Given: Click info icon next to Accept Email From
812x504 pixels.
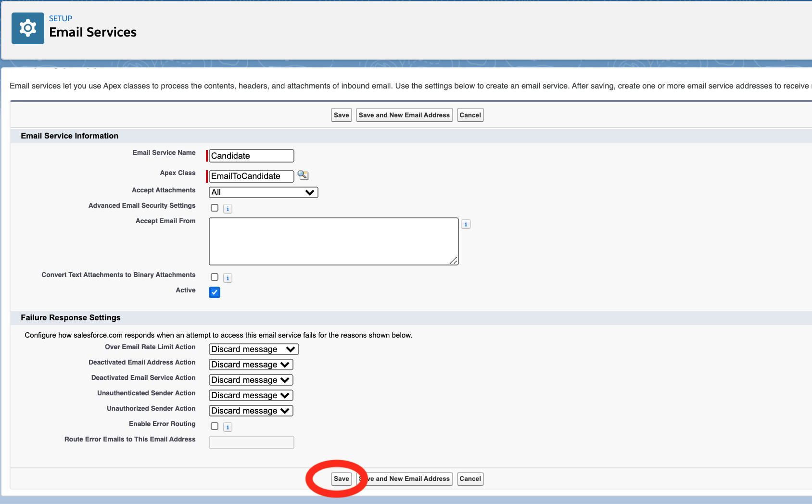Looking at the screenshot, I should (465, 224).
